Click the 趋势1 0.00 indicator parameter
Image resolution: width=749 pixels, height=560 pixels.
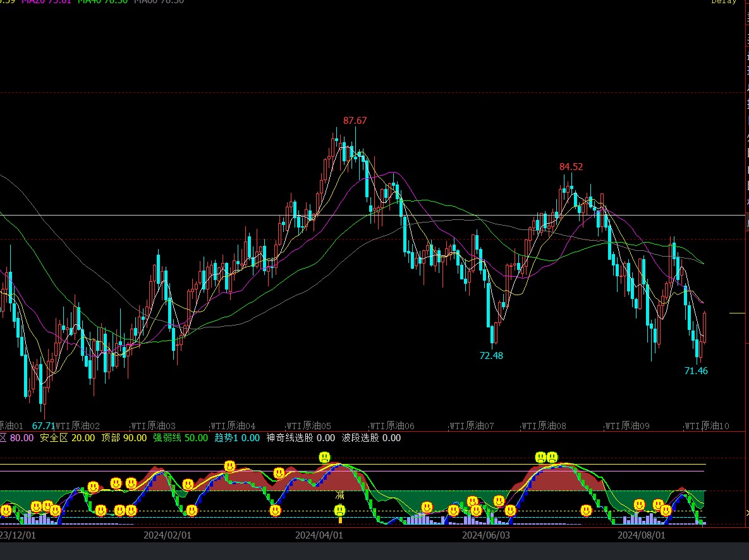tap(237, 437)
